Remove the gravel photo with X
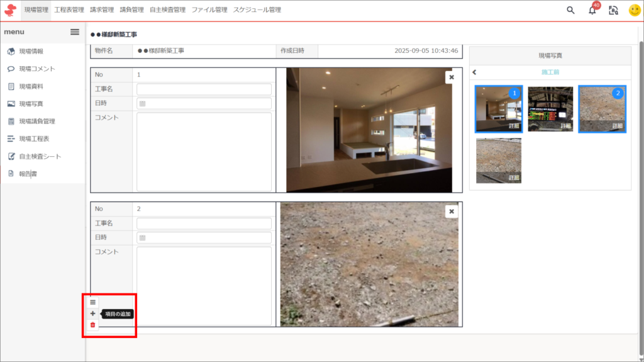 (x=451, y=212)
